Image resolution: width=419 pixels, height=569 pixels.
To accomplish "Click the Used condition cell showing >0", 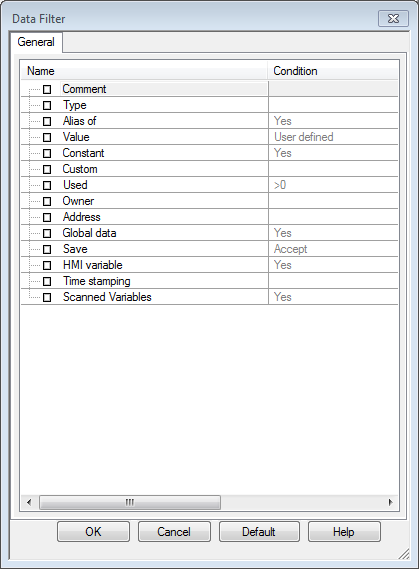I will coord(333,185).
